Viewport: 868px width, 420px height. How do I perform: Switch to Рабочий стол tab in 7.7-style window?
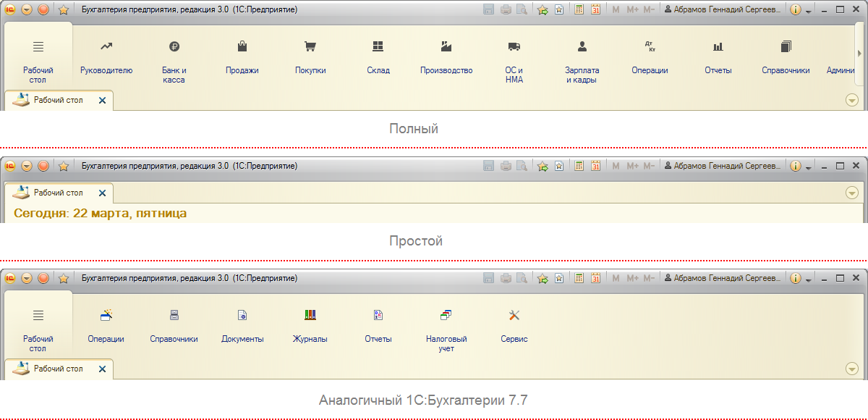[58, 369]
